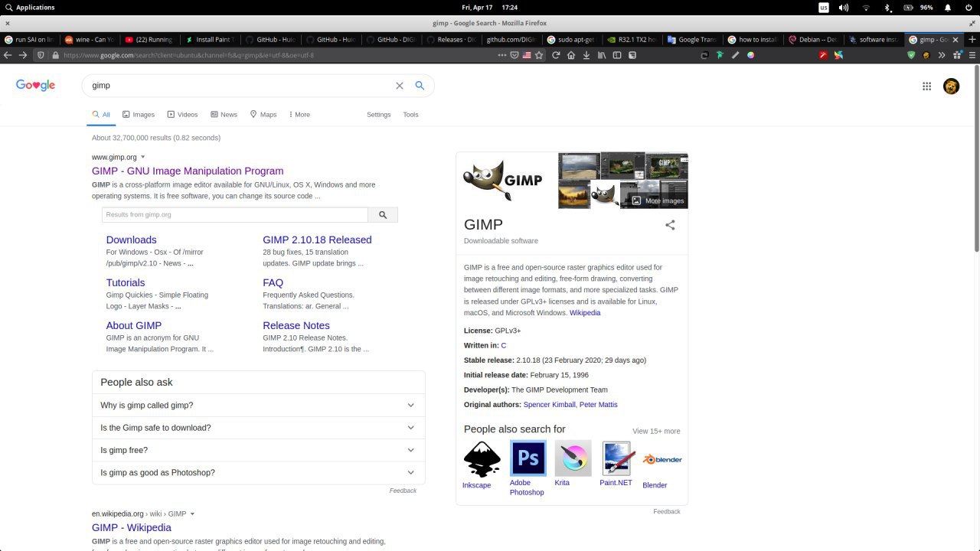Viewport: 980px width, 551px height.
Task: Follow the Wikipedia link in GIMP description
Action: click(x=585, y=312)
